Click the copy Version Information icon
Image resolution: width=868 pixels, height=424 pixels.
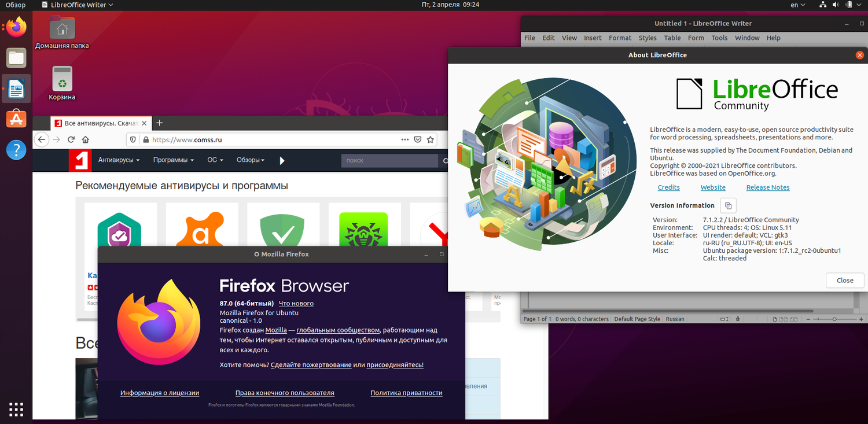(727, 205)
